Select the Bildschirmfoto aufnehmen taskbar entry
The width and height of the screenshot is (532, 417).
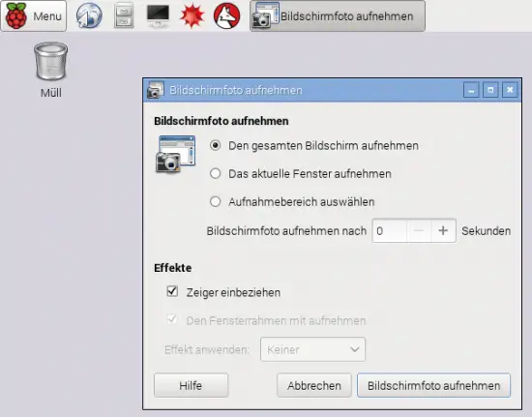pos(338,15)
